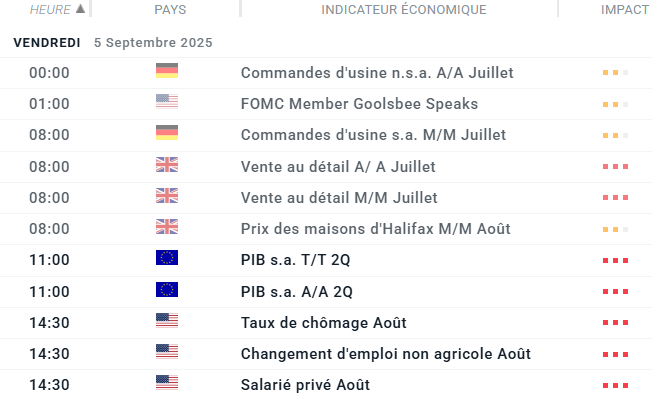Image resolution: width=652 pixels, height=395 pixels.
Task: Click red impact dots for Taux de chômage
Action: point(615,323)
